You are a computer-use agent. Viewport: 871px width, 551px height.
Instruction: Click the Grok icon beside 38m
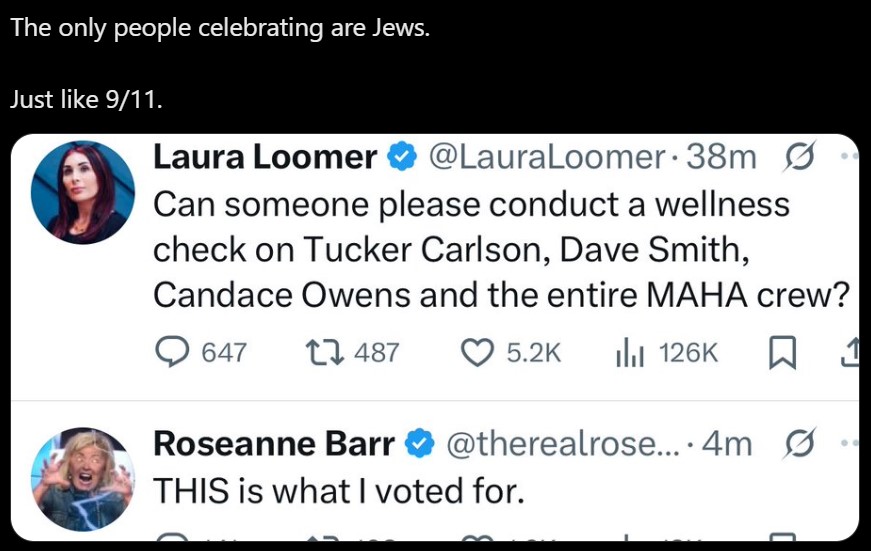[x=799, y=157]
